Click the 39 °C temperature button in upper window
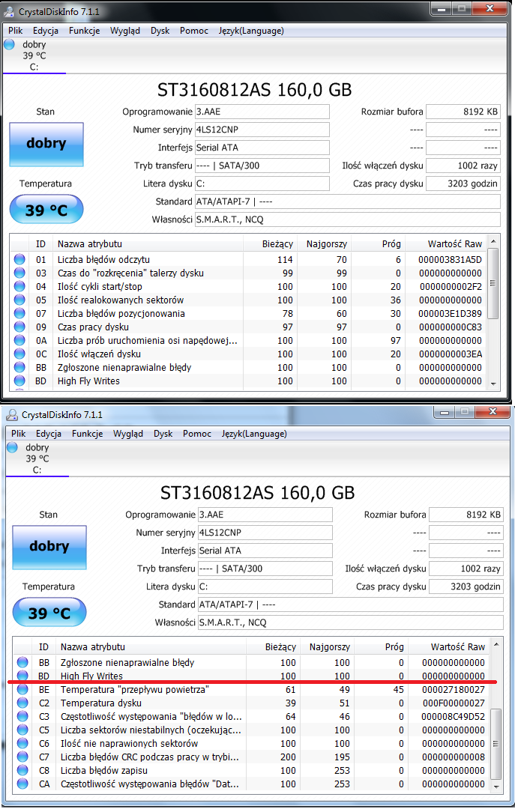The image size is (515, 812). tap(46, 209)
